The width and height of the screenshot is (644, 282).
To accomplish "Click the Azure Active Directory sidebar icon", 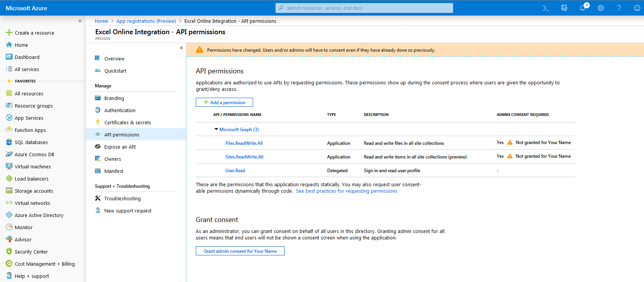I will [9, 215].
